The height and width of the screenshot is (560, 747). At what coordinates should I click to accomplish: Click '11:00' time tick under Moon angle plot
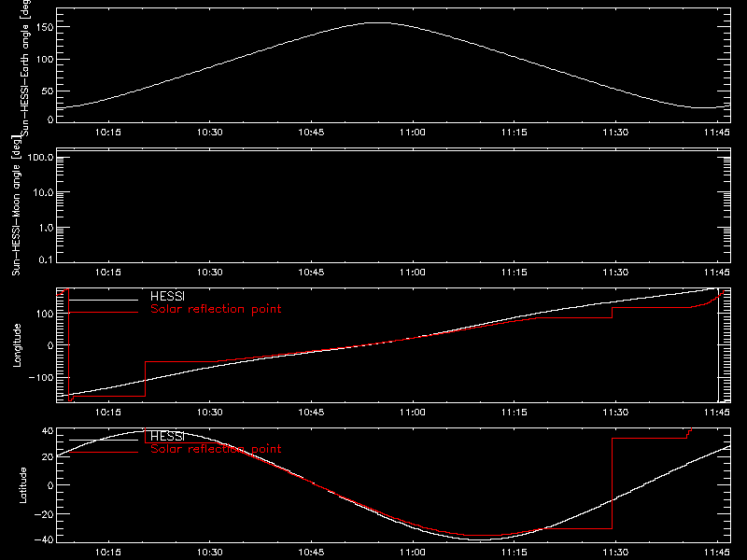click(413, 273)
